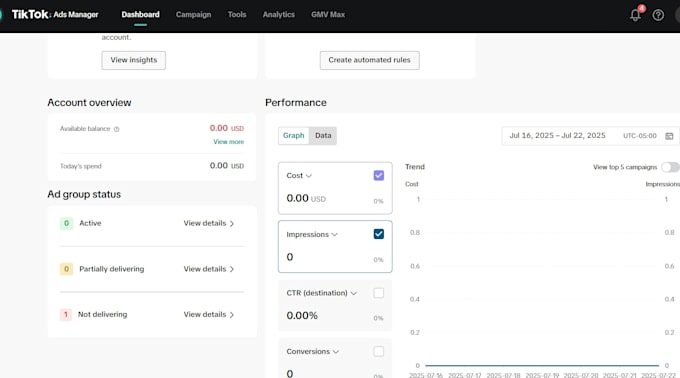The image size is (680, 378).
Task: Click the View more balance link
Action: 229,142
